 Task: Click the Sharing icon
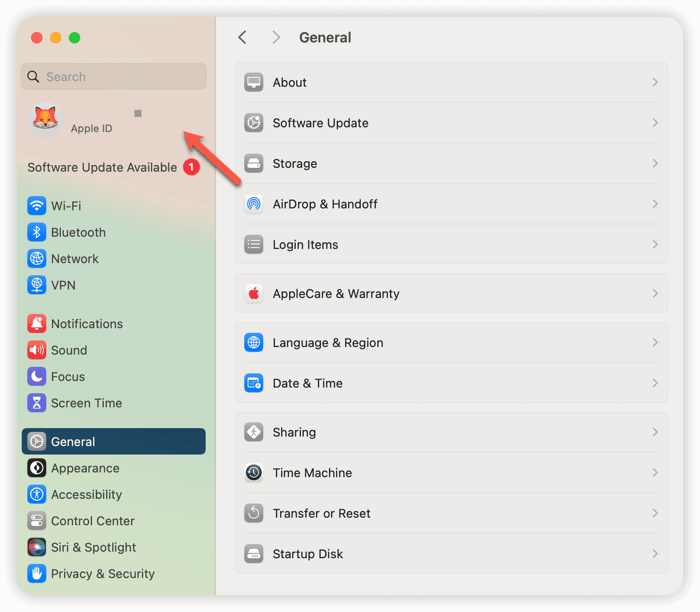pos(254,432)
